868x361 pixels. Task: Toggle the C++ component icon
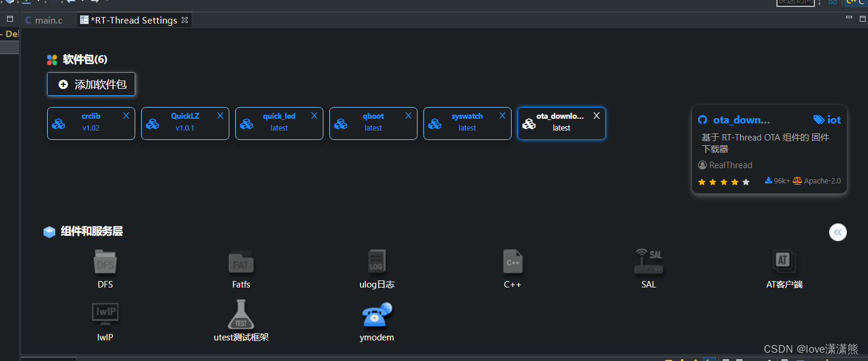click(512, 262)
